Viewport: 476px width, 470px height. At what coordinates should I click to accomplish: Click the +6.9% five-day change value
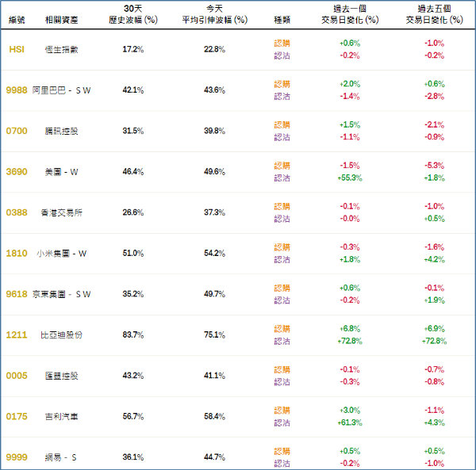point(434,328)
